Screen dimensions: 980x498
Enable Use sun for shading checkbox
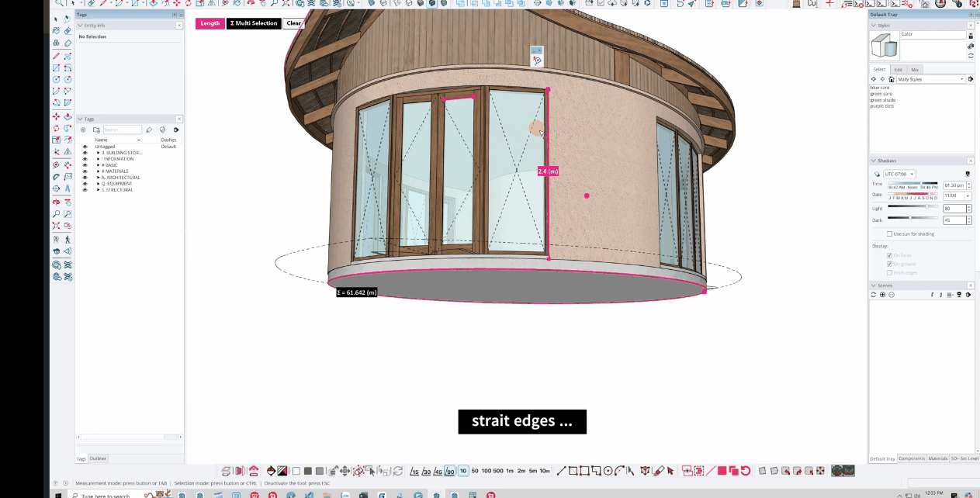(890, 233)
